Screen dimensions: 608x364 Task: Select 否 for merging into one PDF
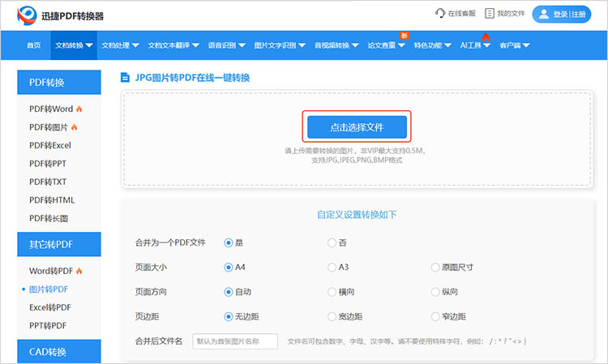pyautogui.click(x=332, y=242)
